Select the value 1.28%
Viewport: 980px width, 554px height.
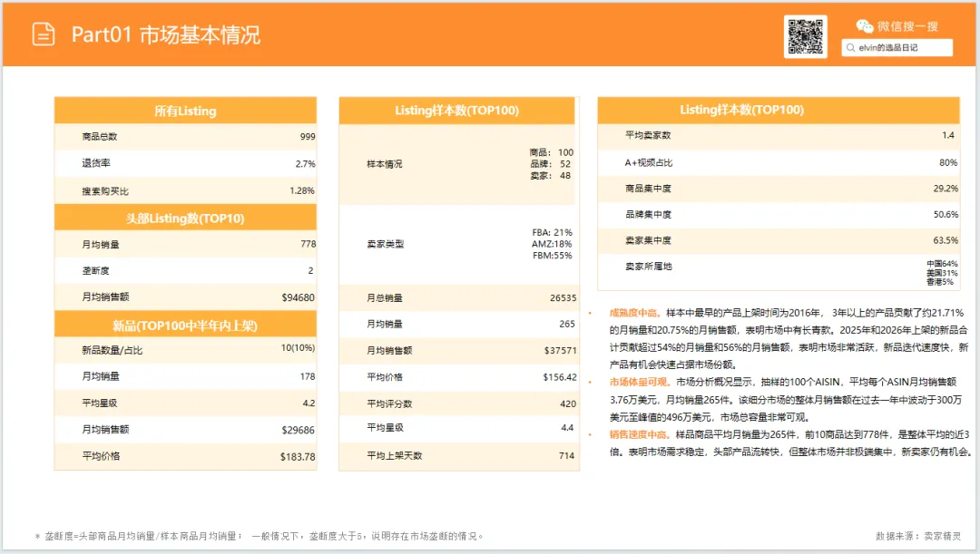tap(302, 190)
